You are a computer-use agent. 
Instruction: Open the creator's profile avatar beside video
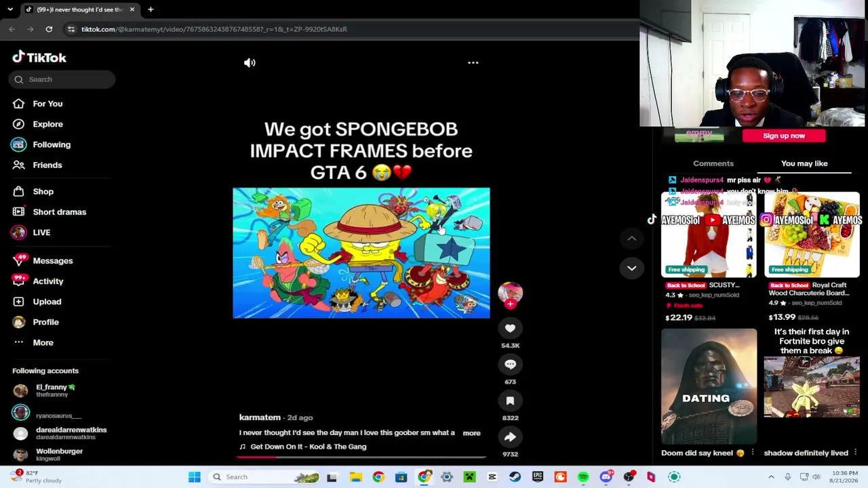pos(510,292)
